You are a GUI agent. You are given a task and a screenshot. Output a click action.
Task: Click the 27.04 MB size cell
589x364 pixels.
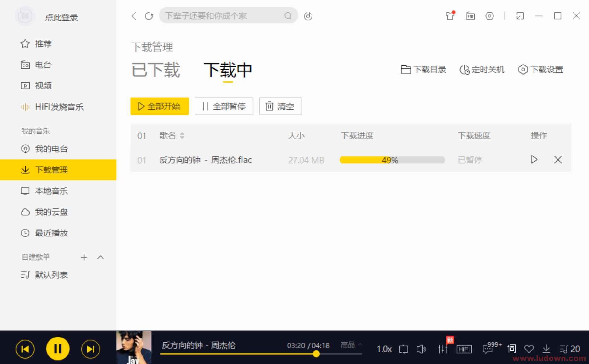(x=306, y=160)
